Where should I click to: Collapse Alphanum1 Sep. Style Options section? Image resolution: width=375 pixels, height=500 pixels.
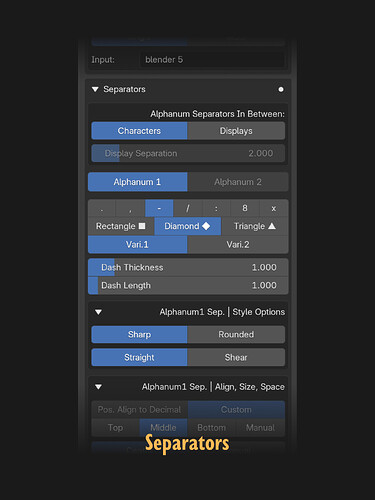[98, 312]
